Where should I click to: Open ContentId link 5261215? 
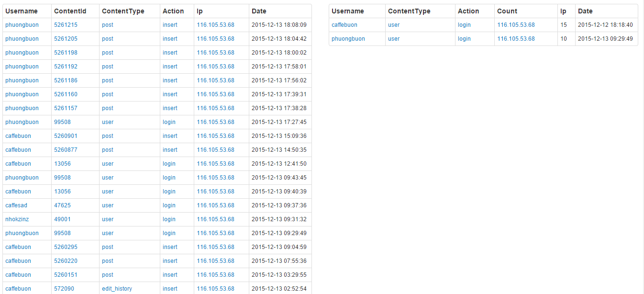tap(66, 25)
